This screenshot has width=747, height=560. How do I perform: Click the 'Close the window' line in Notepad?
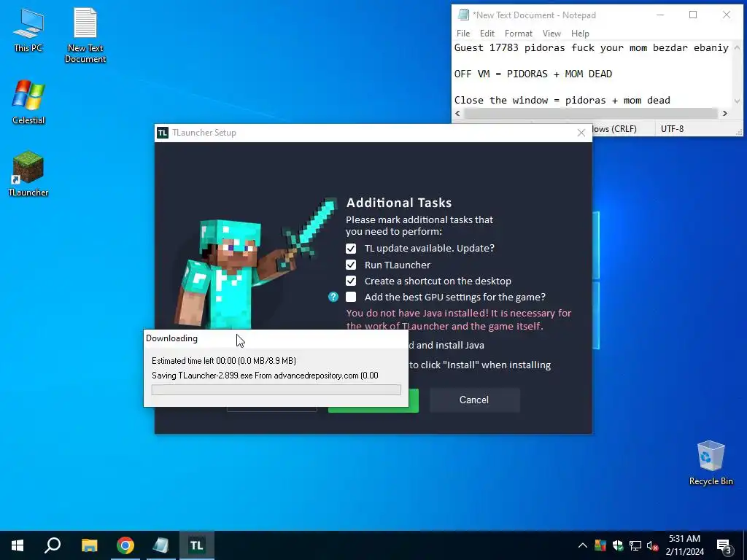coord(562,100)
